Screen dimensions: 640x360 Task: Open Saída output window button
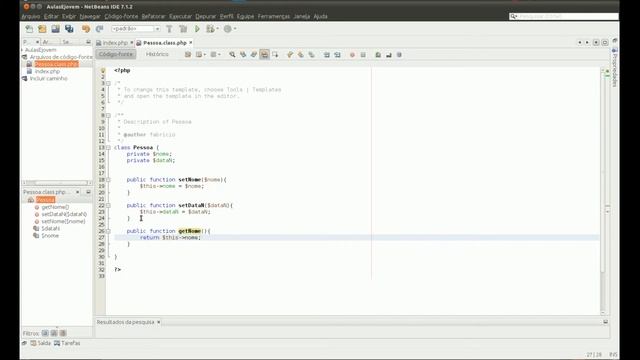[40, 343]
